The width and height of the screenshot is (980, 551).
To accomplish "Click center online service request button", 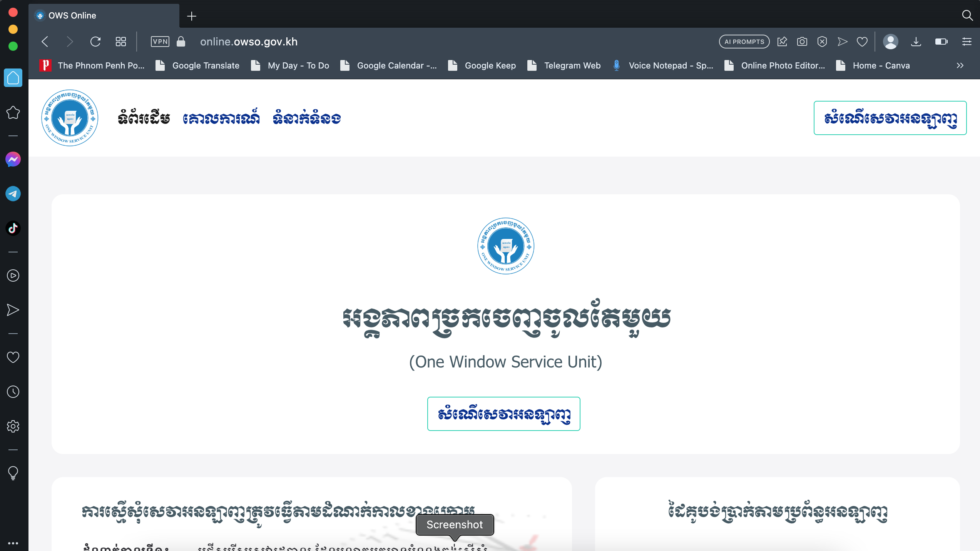I will (x=503, y=414).
